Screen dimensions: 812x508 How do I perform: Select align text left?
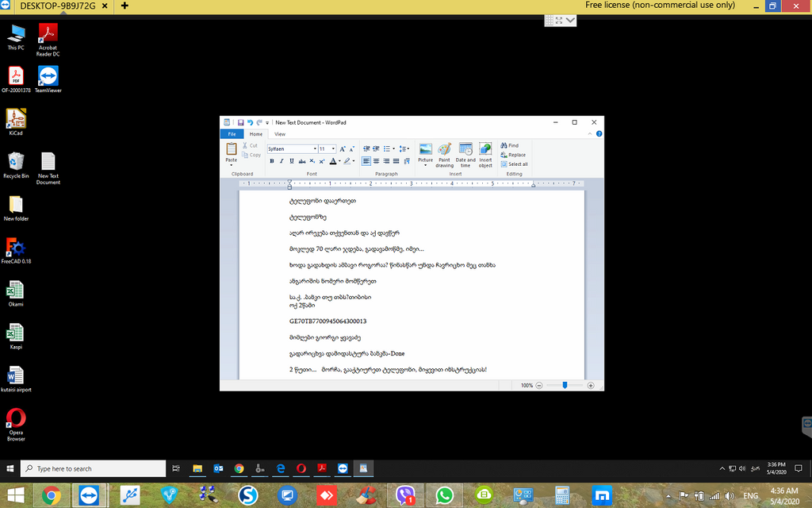click(x=366, y=161)
